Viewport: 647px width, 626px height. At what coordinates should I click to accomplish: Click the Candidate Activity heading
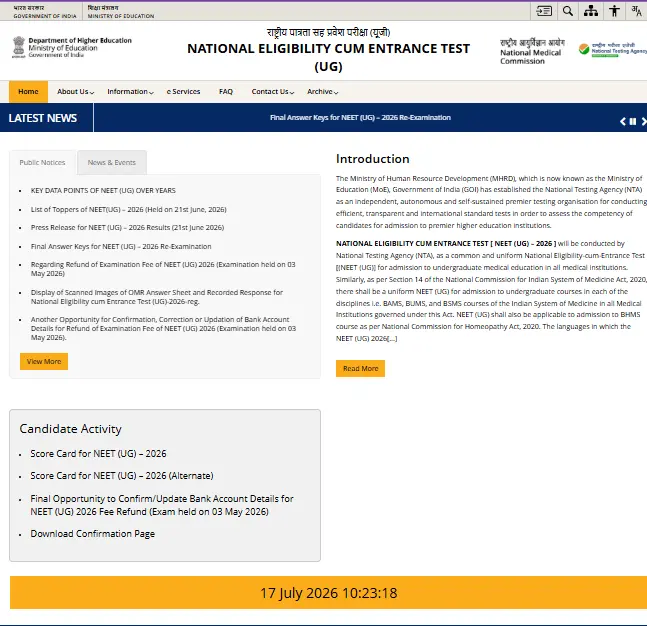pos(71,429)
